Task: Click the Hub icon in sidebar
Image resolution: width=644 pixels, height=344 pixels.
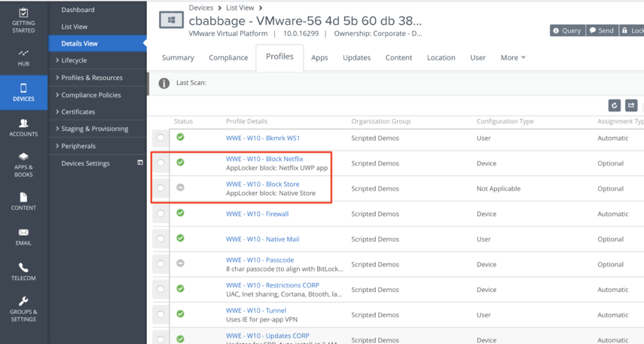Action: (x=23, y=54)
